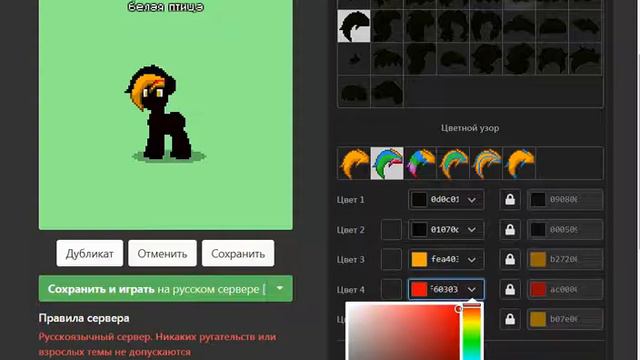The image size is (640, 360).
Task: Choose the last mane style in first row
Action: (586, 26)
